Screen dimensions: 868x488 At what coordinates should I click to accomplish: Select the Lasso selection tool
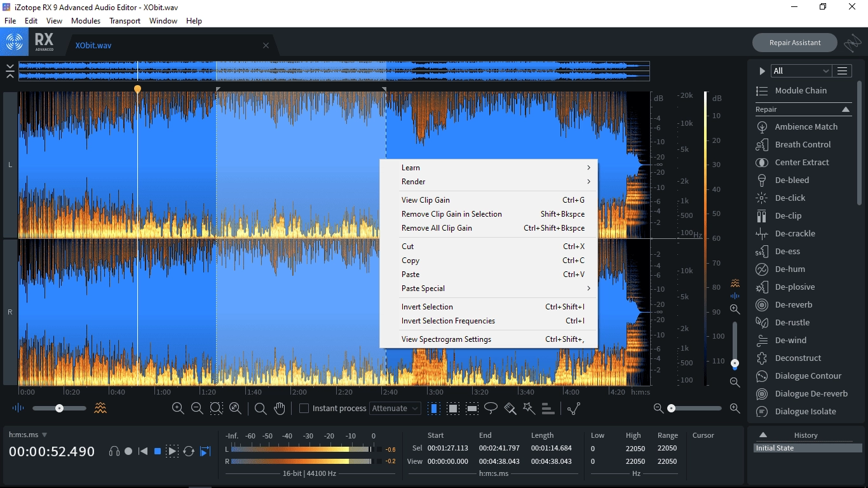click(x=491, y=409)
